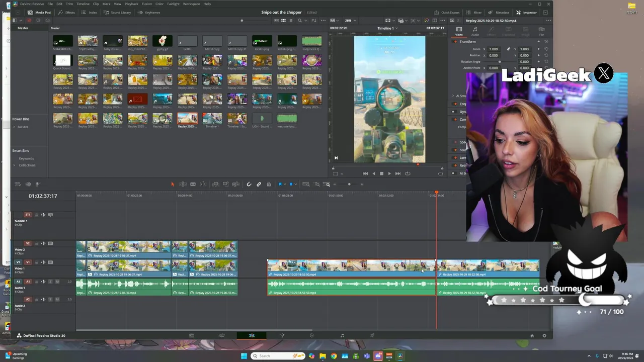644x362 pixels.
Task: Click the Zoom X value field
Action: (494, 49)
